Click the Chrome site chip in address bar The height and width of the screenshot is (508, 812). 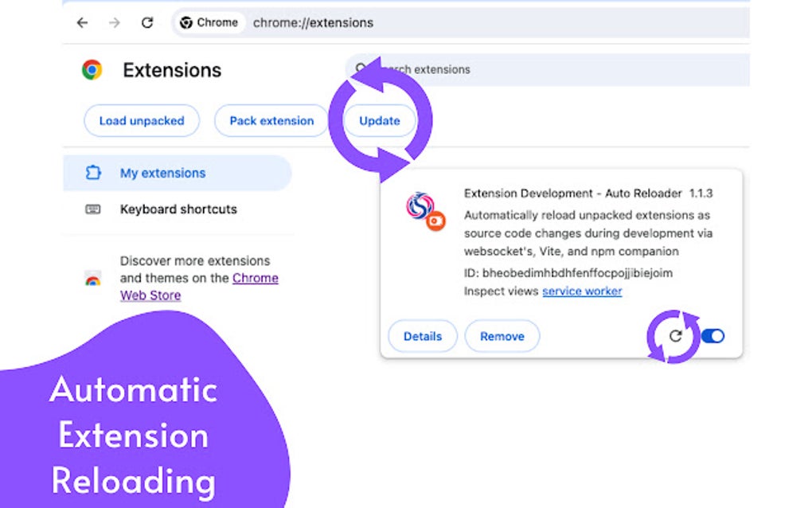tap(209, 23)
